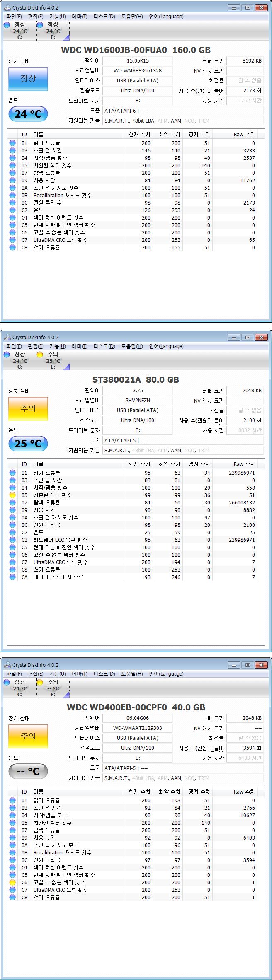Viewport: 272px width, 980px height.
Task: Click status circle for 07 탐색 오류율, ST380021A
Action: click(12, 502)
